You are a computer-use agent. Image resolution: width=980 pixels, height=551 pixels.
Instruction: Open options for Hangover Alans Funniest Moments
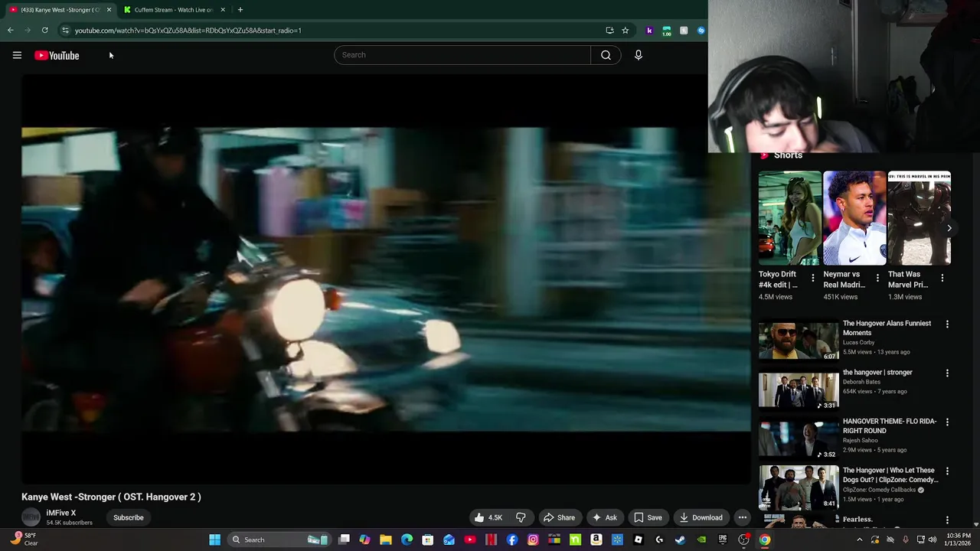pyautogui.click(x=947, y=324)
